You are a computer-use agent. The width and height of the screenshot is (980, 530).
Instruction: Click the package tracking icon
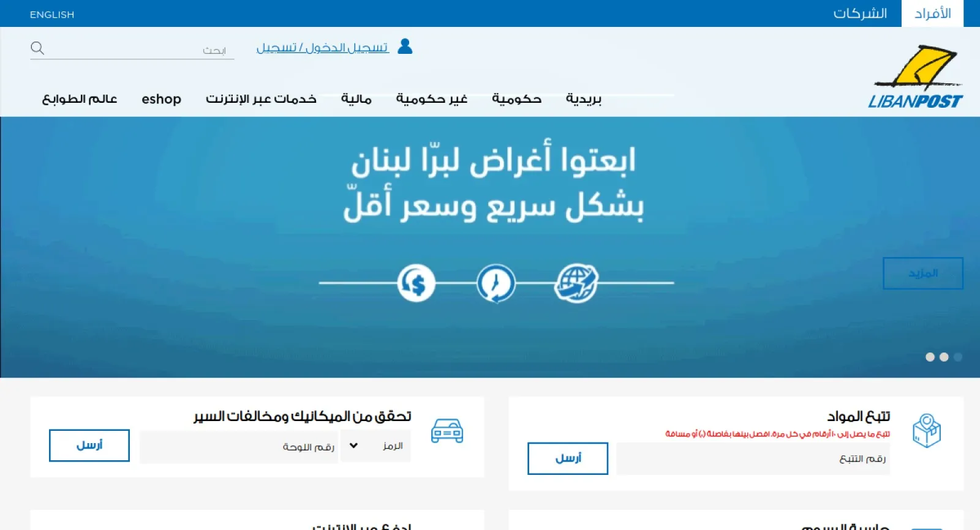coord(927,431)
